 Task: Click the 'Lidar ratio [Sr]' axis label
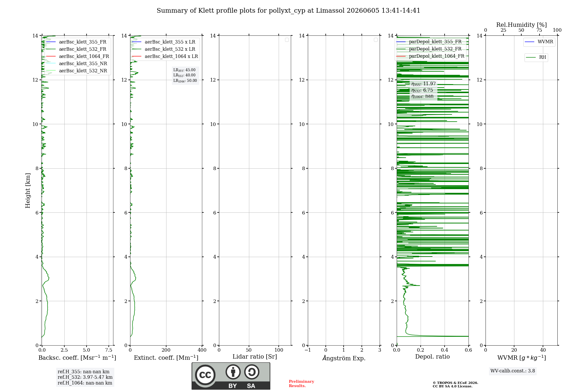[255, 357]
